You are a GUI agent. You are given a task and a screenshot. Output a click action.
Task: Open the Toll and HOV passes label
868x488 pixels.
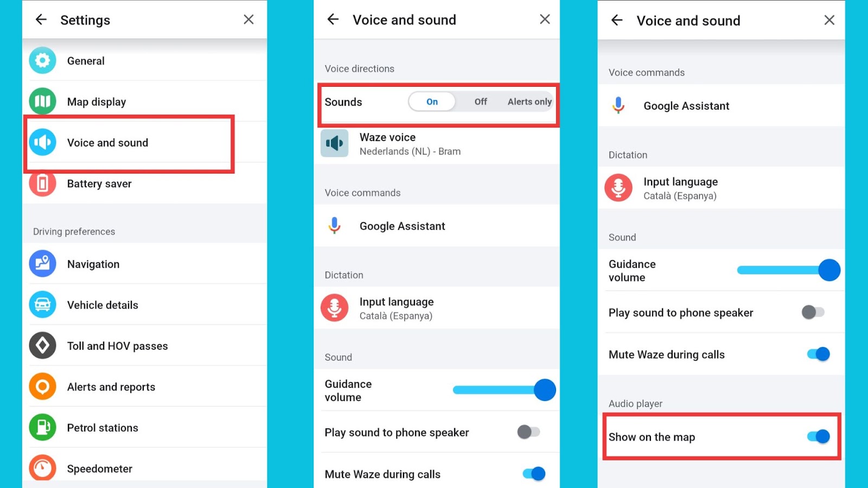(117, 346)
